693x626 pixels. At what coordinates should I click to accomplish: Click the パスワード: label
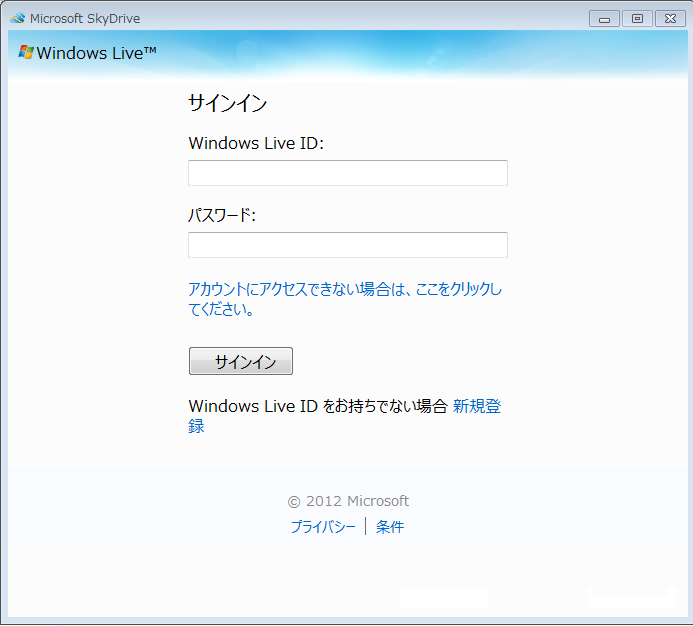(222, 215)
